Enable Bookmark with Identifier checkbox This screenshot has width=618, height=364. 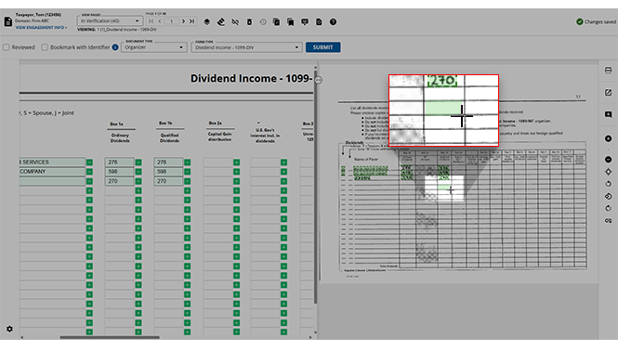coord(45,47)
